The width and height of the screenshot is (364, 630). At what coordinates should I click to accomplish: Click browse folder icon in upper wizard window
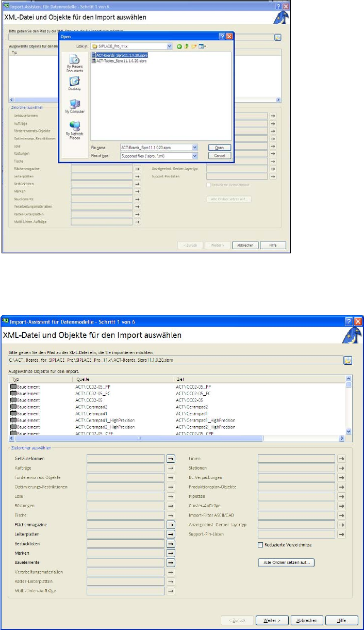[x=277, y=38]
